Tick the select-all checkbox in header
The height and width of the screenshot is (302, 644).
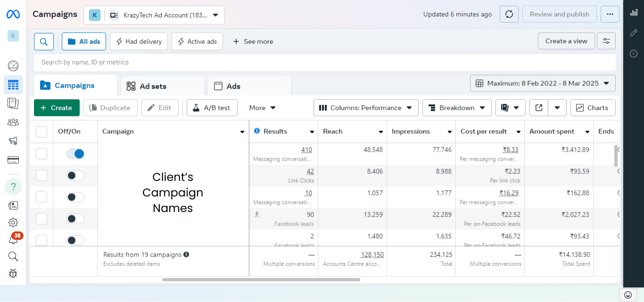click(x=41, y=131)
